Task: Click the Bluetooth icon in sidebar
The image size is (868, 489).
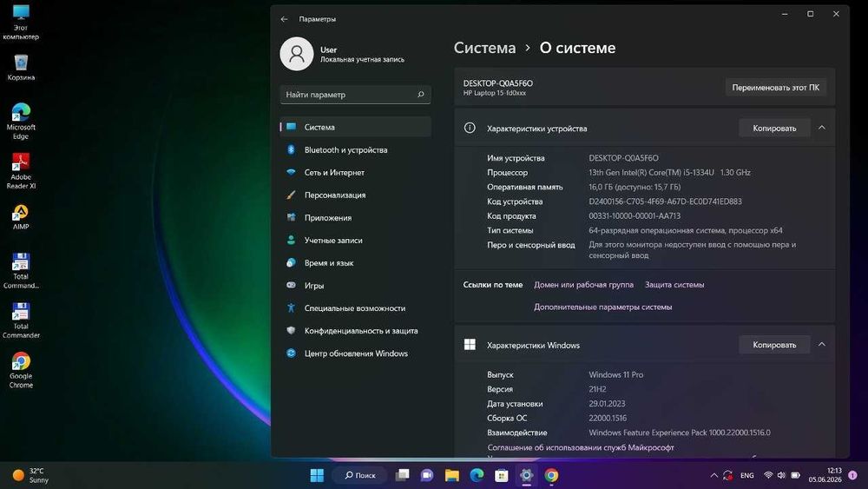Action: coord(291,149)
